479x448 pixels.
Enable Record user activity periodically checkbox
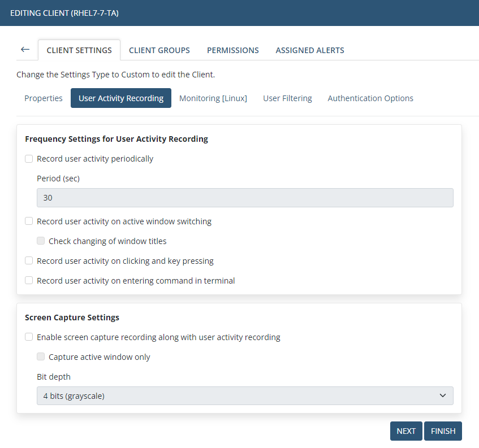tap(29, 159)
